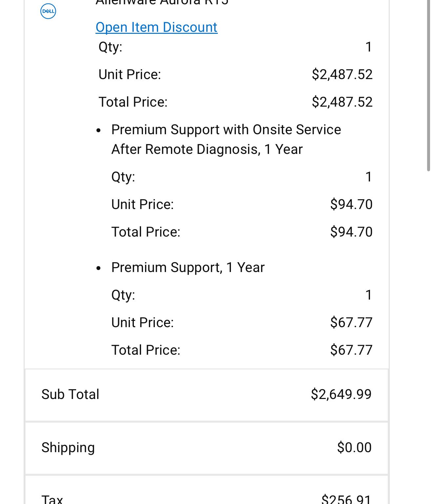Viewport: 433px width, 504px height.
Task: Select the $0.00 shipping amount
Action: 354,447
